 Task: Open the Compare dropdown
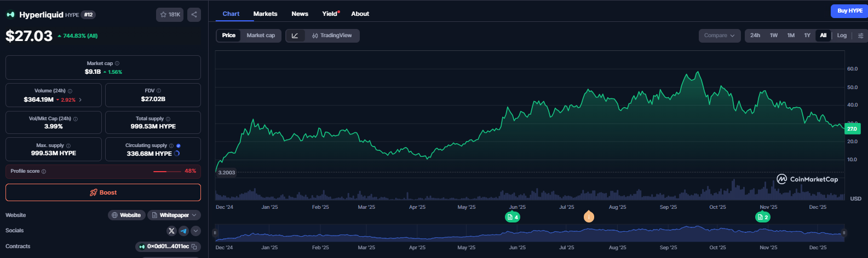pos(719,36)
